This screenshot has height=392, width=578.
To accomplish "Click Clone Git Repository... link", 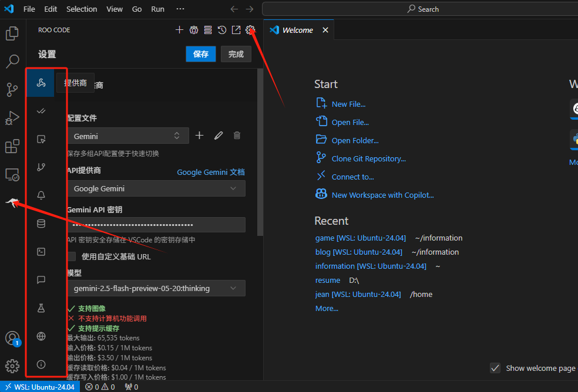I will [x=369, y=158].
